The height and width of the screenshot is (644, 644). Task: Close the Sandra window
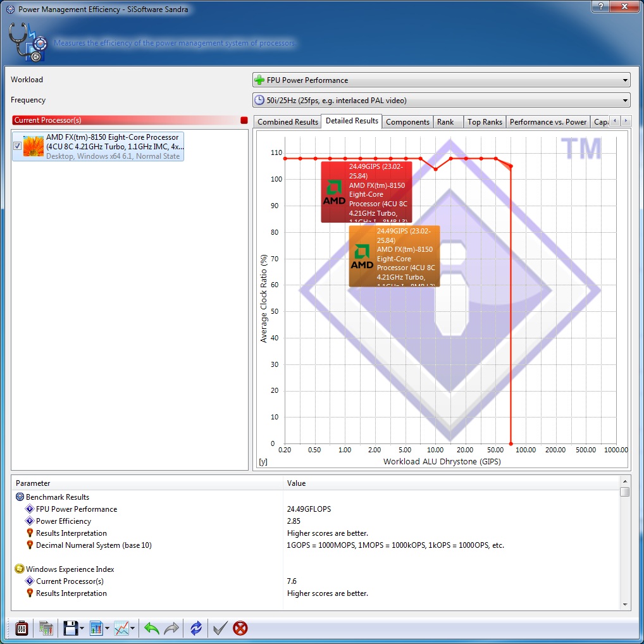click(x=624, y=6)
